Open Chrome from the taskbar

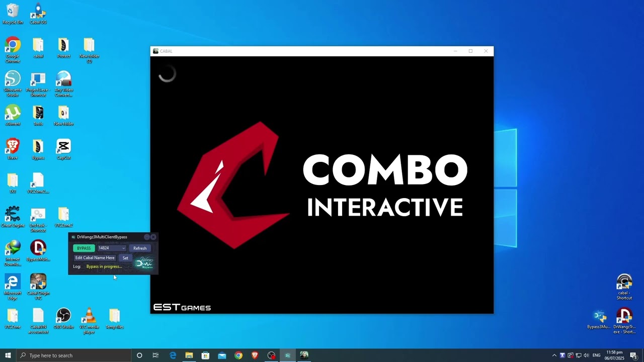pyautogui.click(x=238, y=355)
